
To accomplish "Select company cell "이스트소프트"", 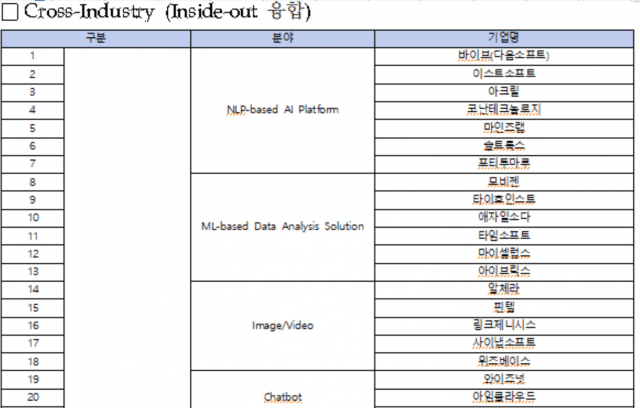I will pyautogui.click(x=504, y=74).
